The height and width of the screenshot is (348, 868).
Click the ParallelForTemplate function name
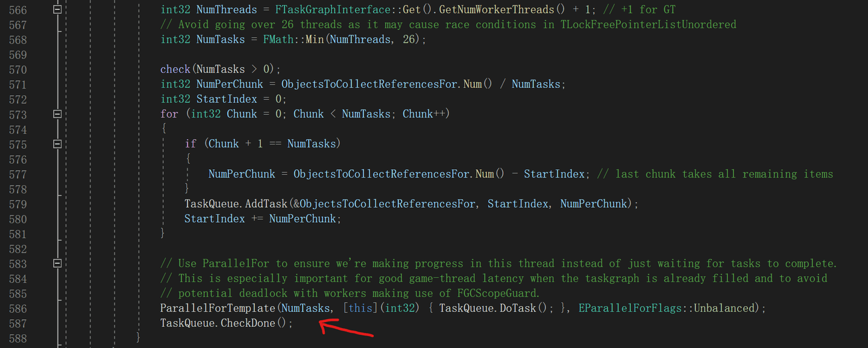[218, 308]
